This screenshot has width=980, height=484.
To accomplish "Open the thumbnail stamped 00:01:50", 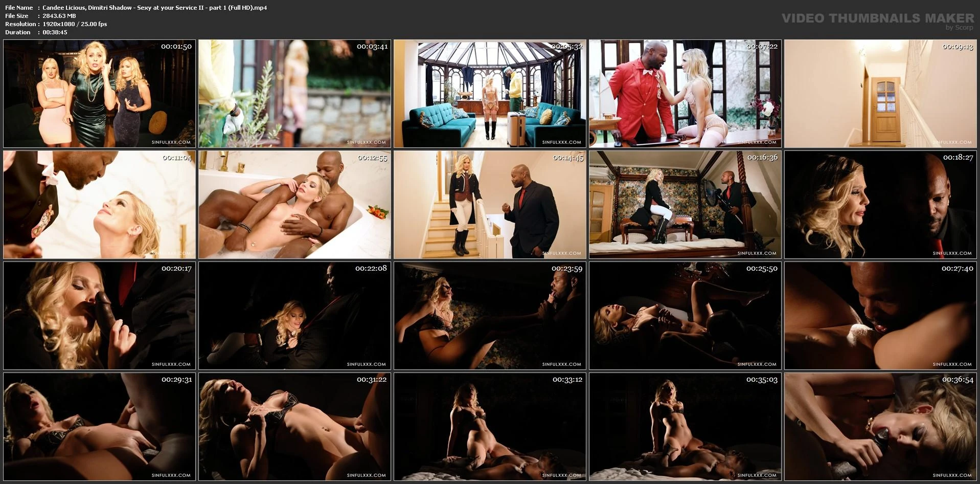I will [99, 94].
